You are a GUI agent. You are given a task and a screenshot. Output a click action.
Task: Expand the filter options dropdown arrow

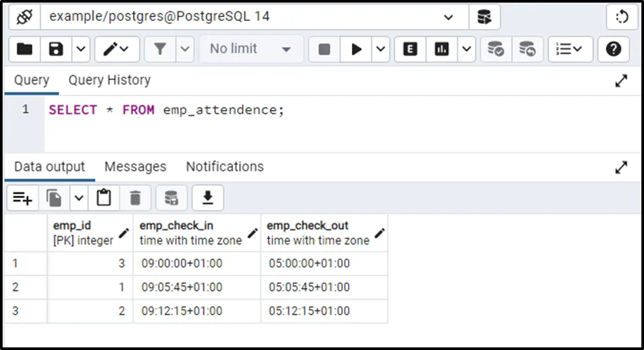(185, 49)
